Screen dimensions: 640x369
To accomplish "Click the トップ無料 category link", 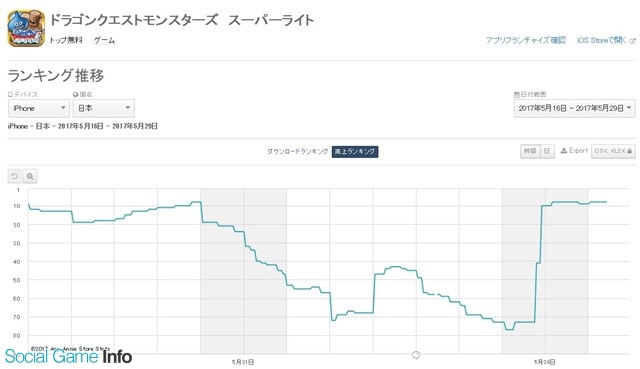I will pos(66,40).
